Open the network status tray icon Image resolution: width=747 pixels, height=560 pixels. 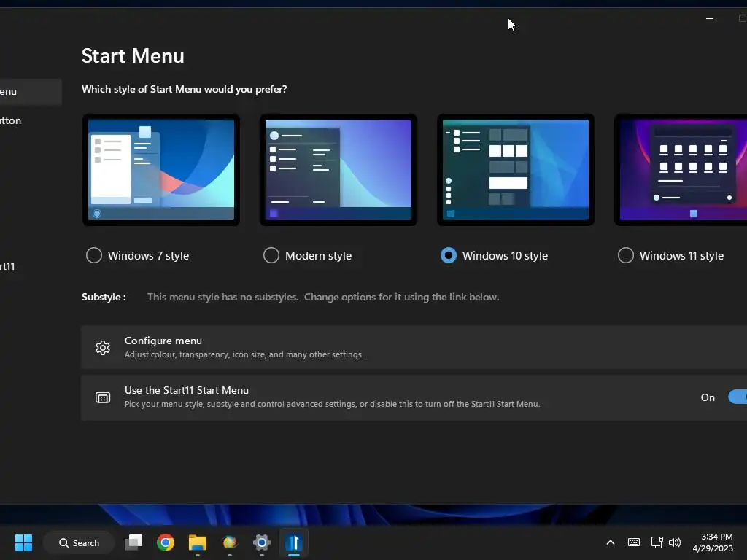coord(657,542)
